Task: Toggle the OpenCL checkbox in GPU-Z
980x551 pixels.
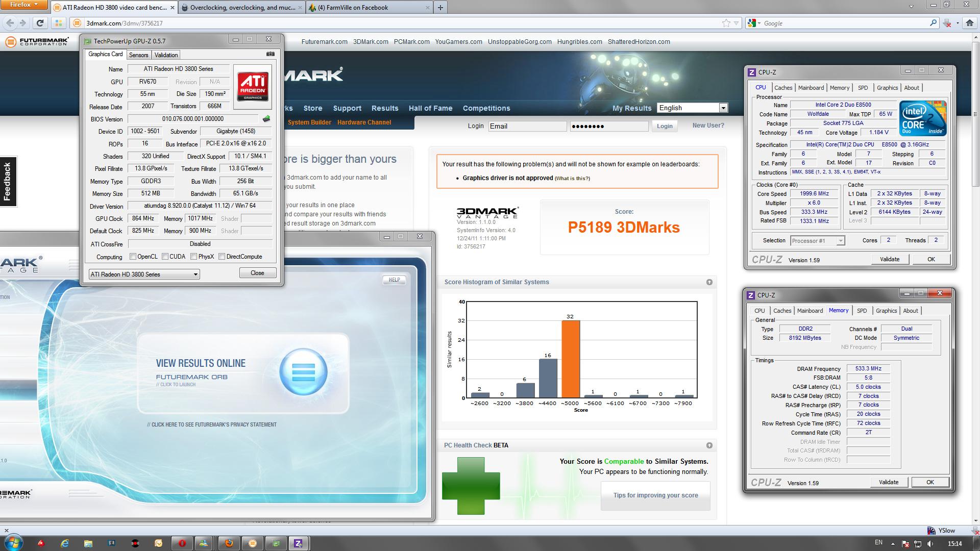Action: pos(133,257)
